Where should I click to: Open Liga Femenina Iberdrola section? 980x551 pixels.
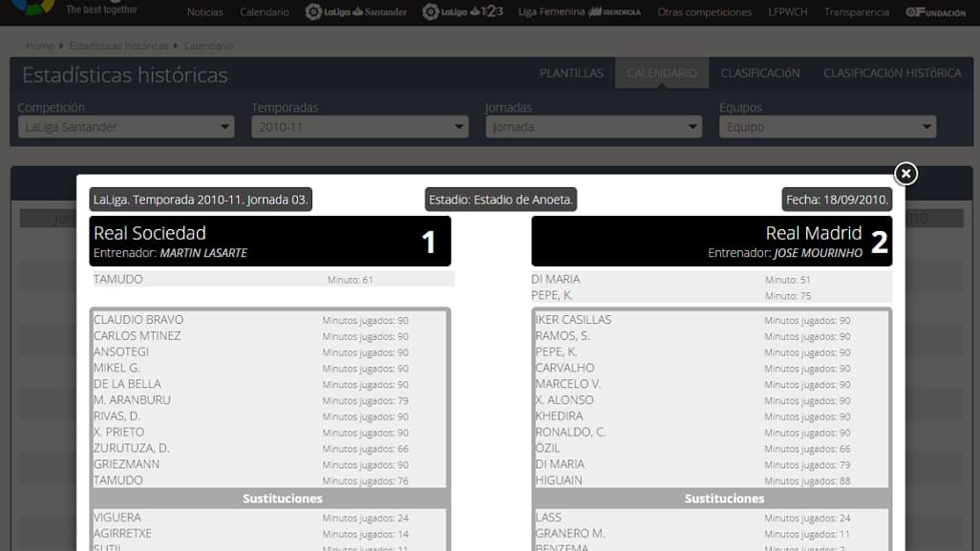pyautogui.click(x=580, y=11)
